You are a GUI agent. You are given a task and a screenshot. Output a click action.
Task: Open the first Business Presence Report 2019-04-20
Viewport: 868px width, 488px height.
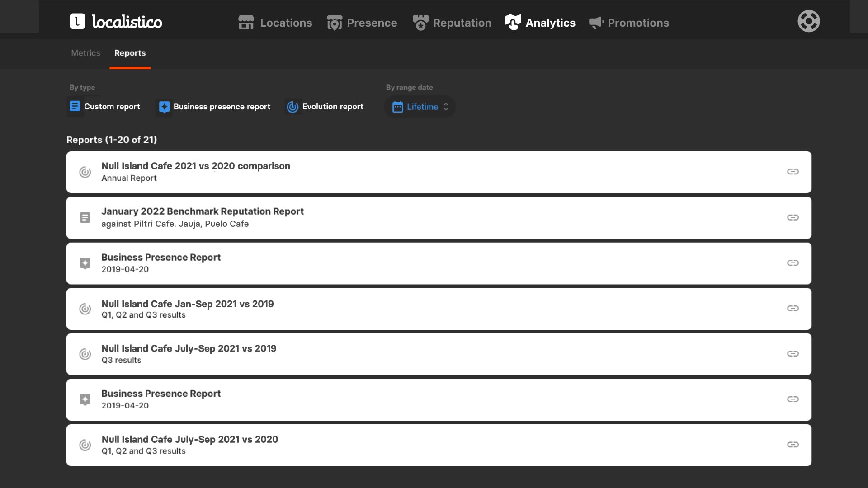point(161,258)
